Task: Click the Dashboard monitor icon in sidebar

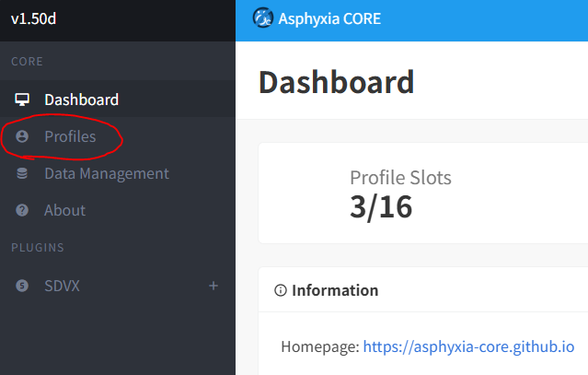Action: coord(22,100)
